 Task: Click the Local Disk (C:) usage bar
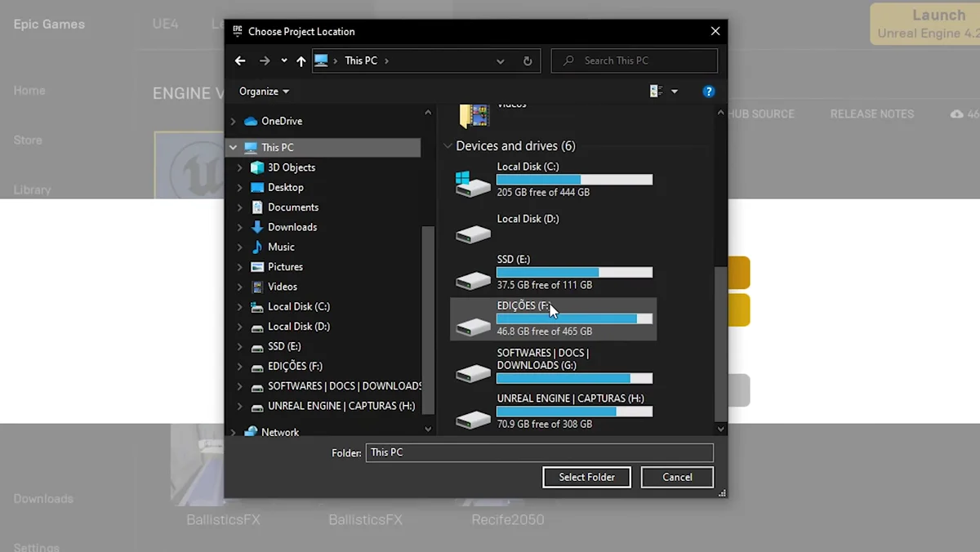(x=574, y=180)
